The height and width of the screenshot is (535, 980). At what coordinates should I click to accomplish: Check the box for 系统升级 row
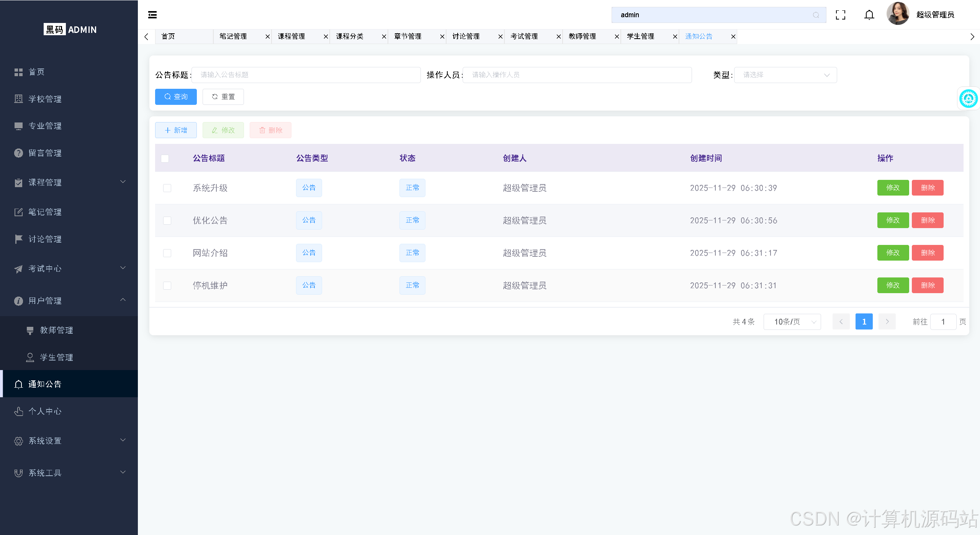click(x=167, y=188)
